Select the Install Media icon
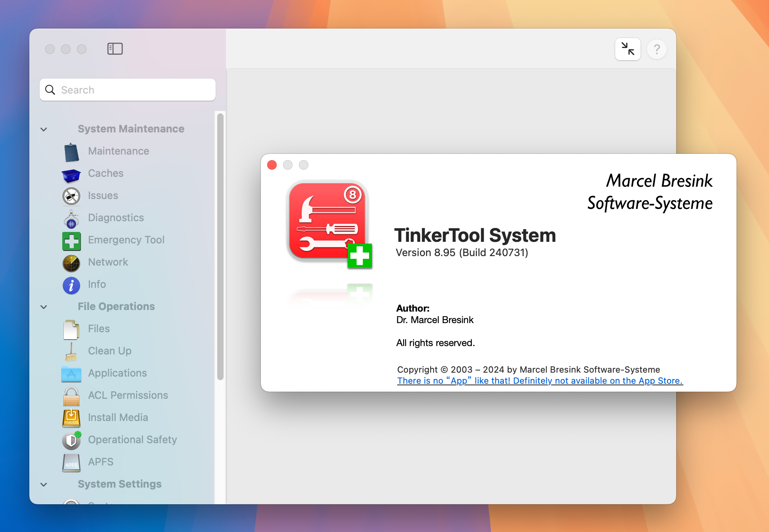 (71, 418)
